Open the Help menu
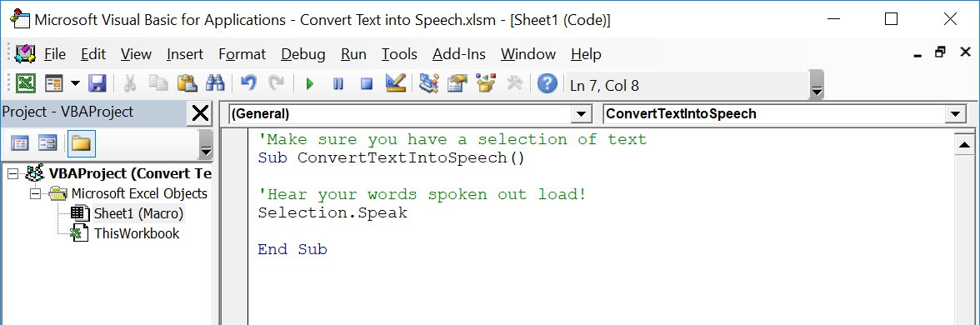Viewport: 980px width, 325px height. pyautogui.click(x=587, y=54)
